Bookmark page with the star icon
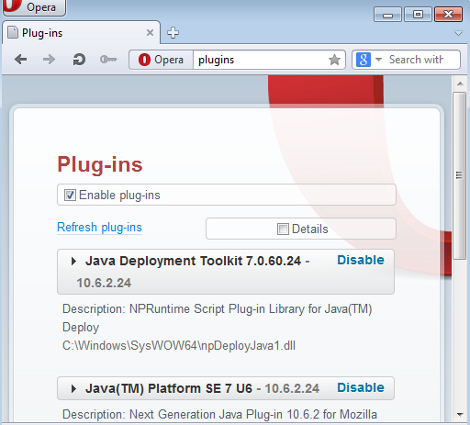The image size is (470, 425). click(334, 60)
